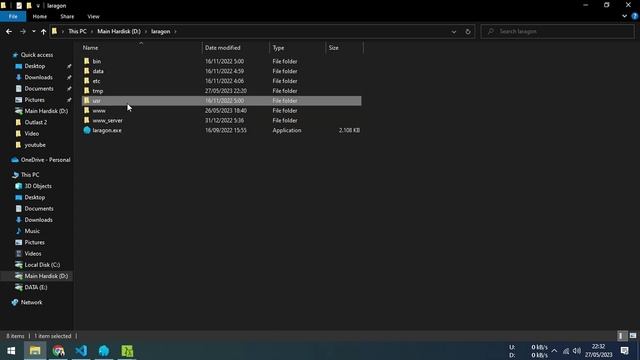Expand breadcrumb arrow after This PC
The image size is (640, 360).
[92, 31]
